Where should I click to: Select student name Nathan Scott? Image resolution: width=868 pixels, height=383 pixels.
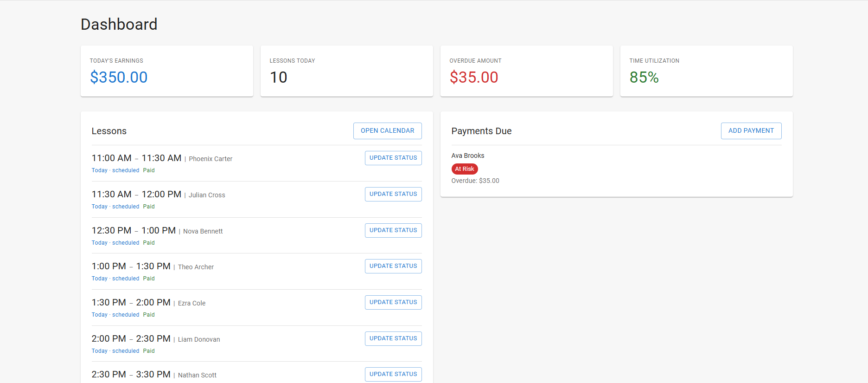pos(197,375)
